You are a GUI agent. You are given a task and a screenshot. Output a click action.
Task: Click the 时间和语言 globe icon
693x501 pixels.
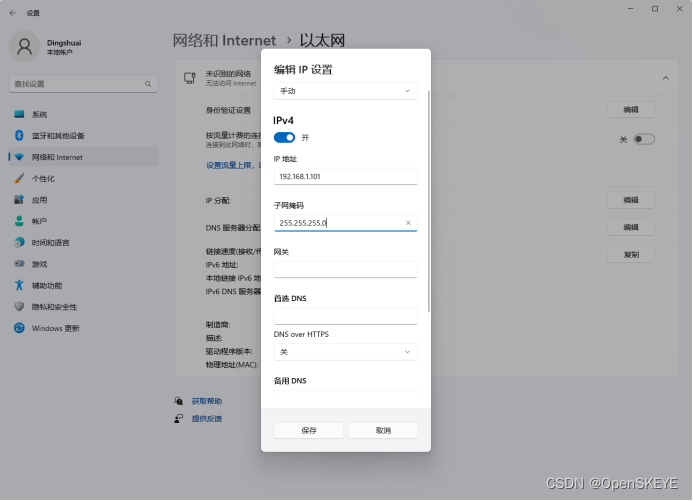(x=19, y=243)
